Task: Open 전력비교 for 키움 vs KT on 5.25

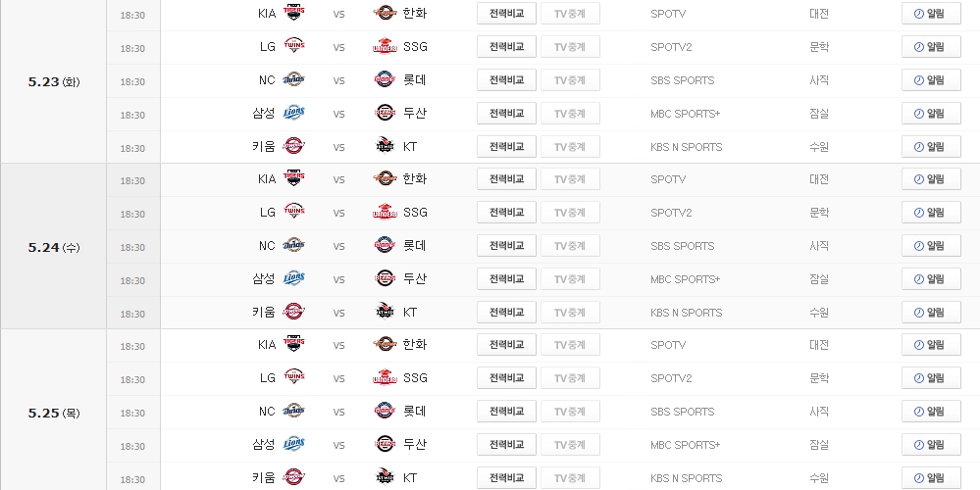Action: pyautogui.click(x=506, y=477)
